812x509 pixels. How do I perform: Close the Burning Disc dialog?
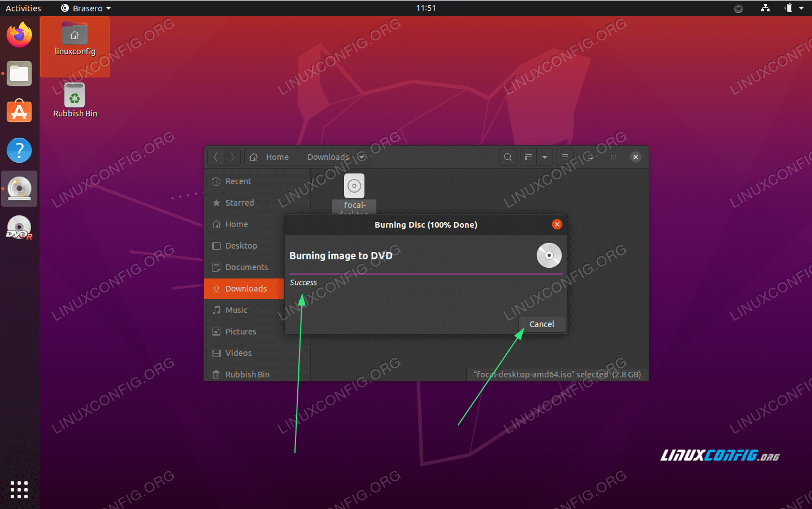557,224
